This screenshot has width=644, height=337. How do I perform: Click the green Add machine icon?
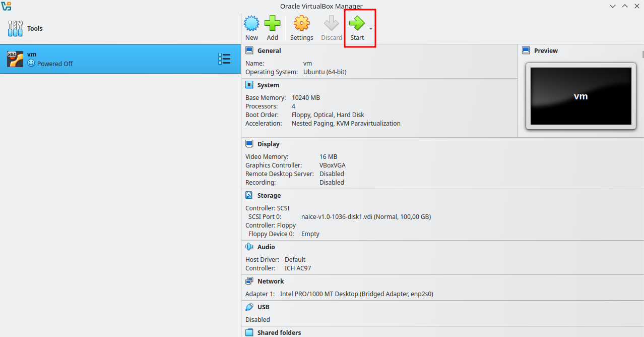[x=273, y=23]
